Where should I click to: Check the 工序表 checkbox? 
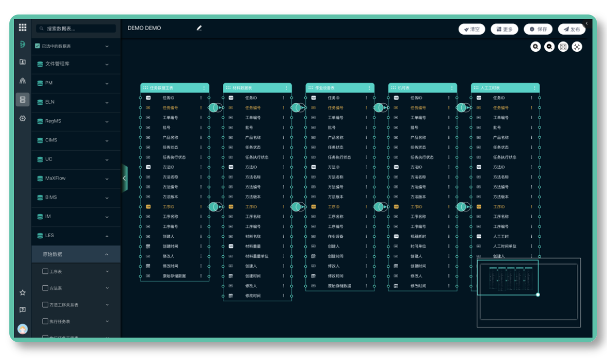(45, 271)
